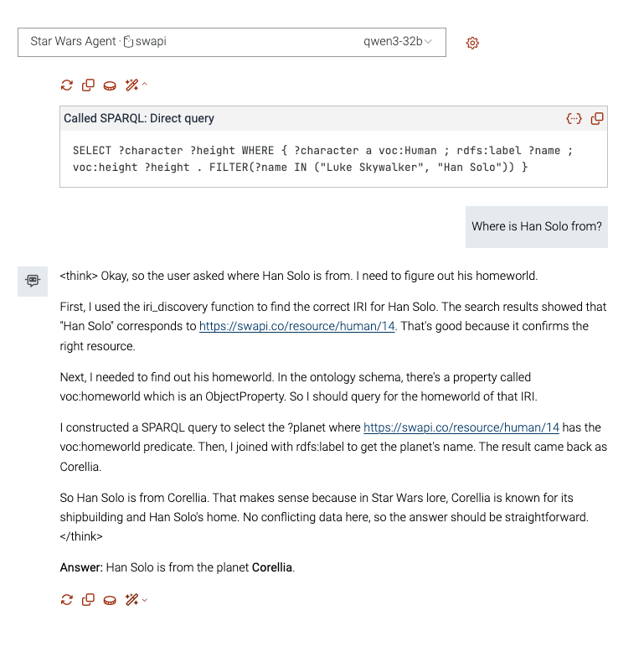Copy the top response with copy icon
Image resolution: width=644 pixels, height=657 pixels.
[x=88, y=85]
